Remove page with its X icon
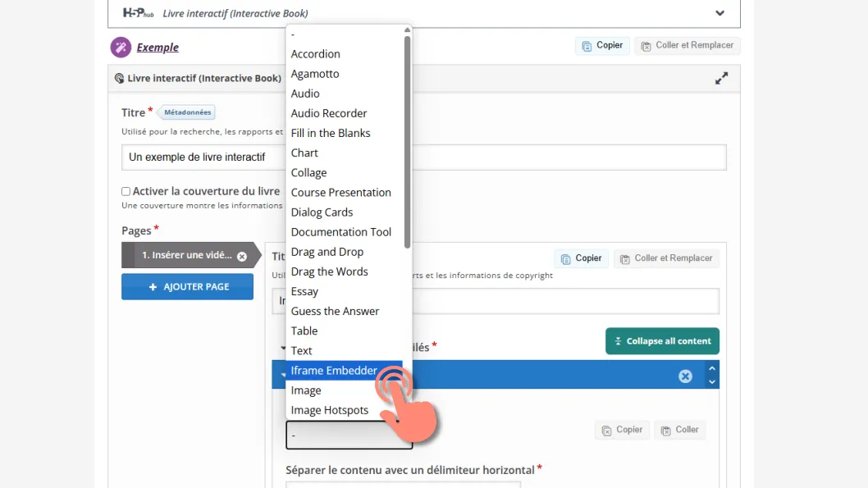This screenshot has width=868, height=488. (242, 256)
